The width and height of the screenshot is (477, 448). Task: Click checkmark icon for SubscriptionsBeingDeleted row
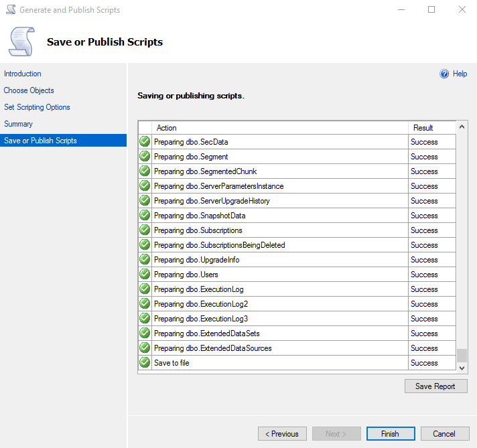[145, 244]
